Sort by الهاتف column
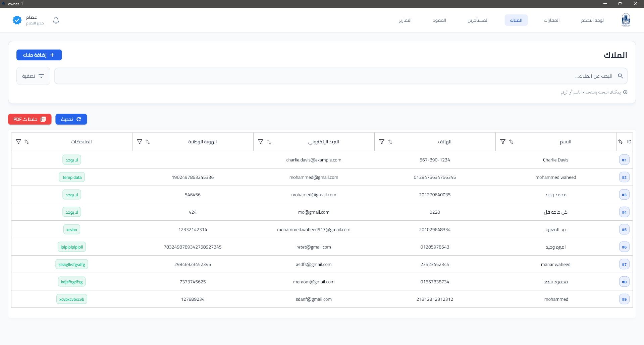644x345 pixels. tap(390, 142)
